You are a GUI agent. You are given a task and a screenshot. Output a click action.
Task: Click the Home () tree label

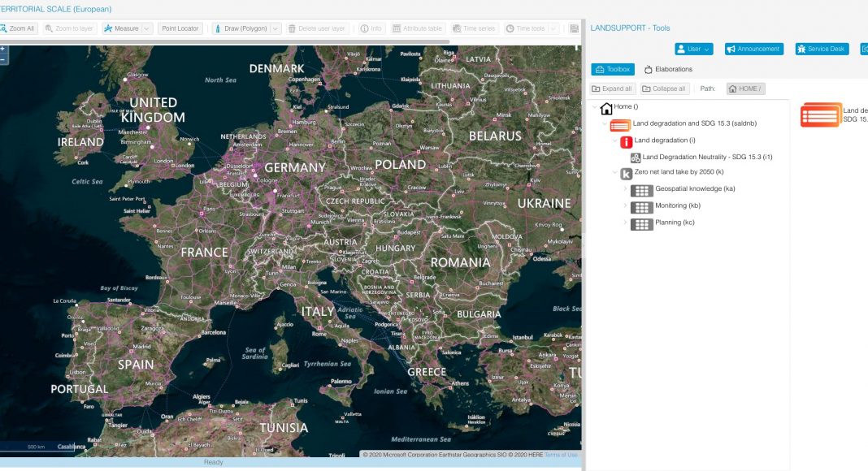pyautogui.click(x=626, y=106)
